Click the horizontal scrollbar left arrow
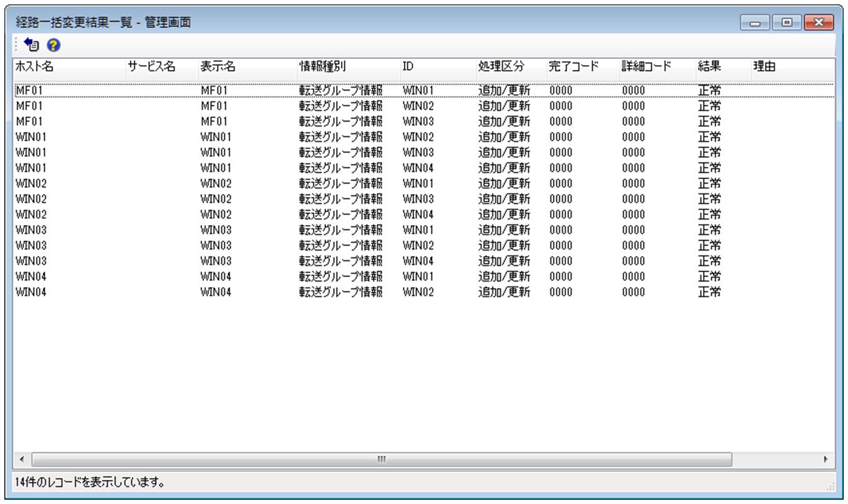Viewport: 848px width, 504px height. (22, 459)
